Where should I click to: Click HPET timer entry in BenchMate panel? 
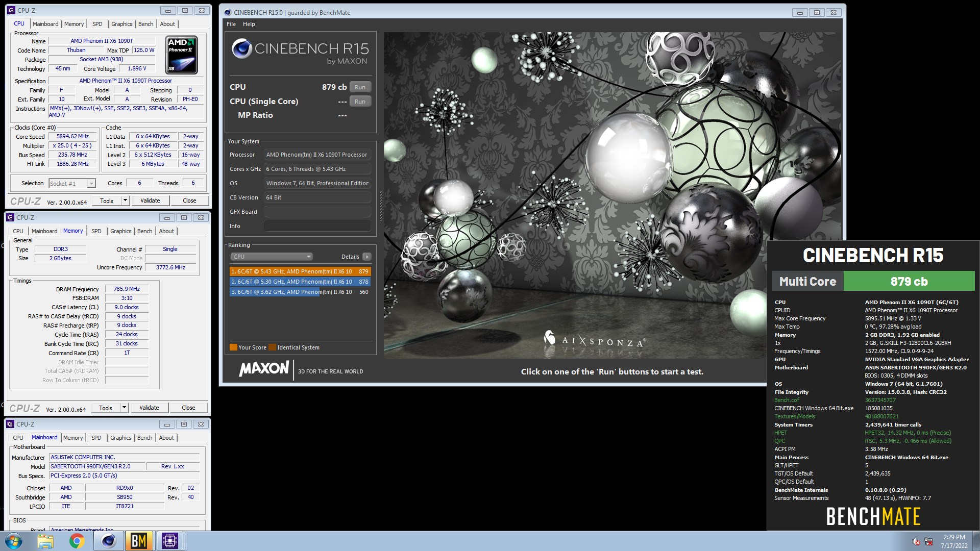pos(780,433)
